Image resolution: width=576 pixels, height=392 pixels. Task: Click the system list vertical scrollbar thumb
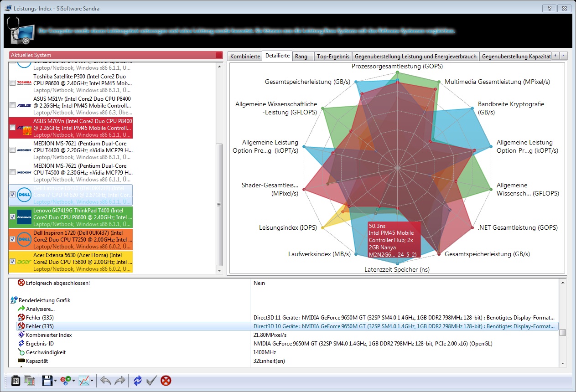[x=219, y=204]
